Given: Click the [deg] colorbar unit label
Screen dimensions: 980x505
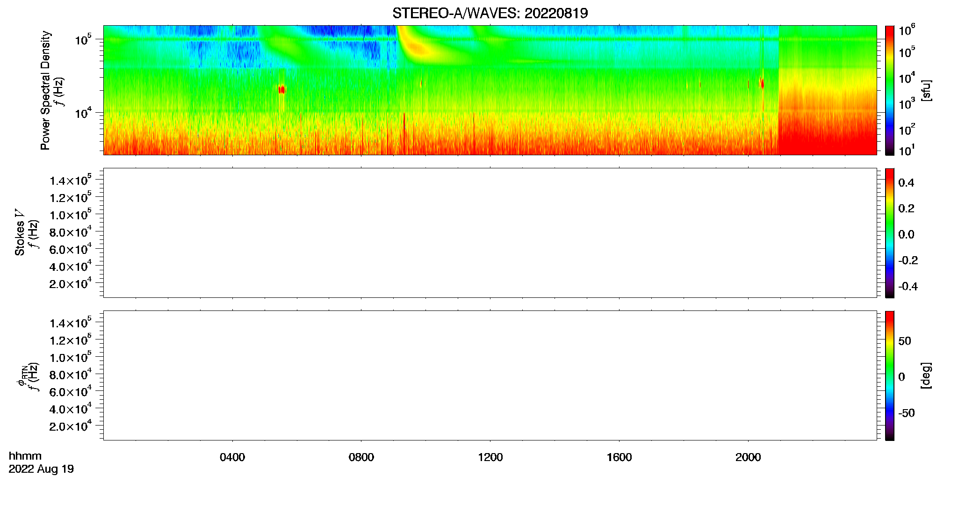Looking at the screenshot, I should [x=926, y=375].
